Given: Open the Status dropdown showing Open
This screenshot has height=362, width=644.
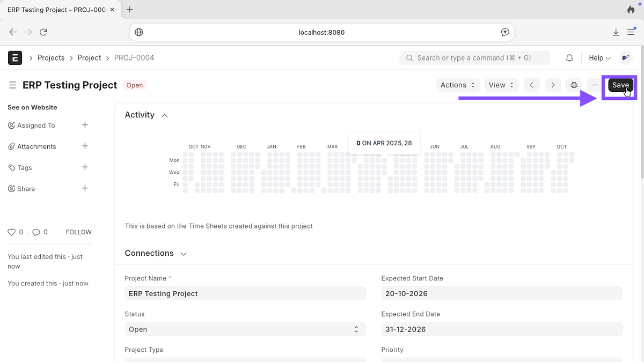Looking at the screenshot, I should 245,329.
